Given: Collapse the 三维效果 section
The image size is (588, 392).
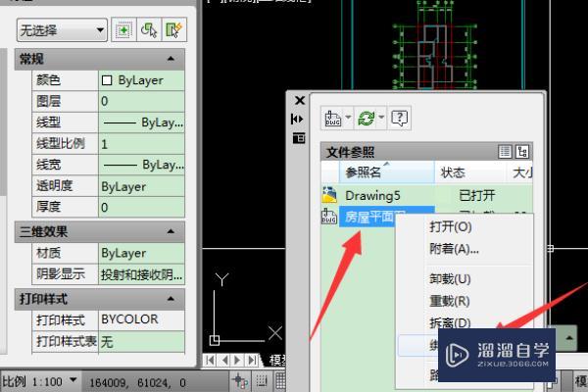Looking at the screenshot, I should (171, 231).
